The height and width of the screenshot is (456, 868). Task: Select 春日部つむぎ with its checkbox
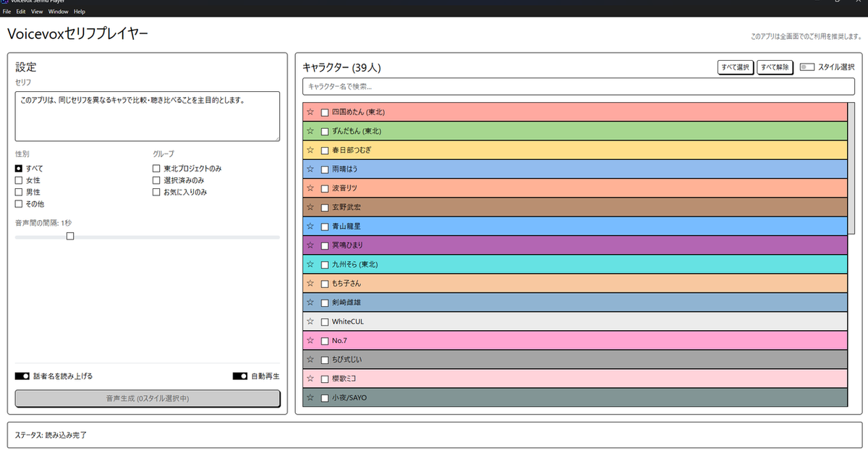[x=325, y=150]
